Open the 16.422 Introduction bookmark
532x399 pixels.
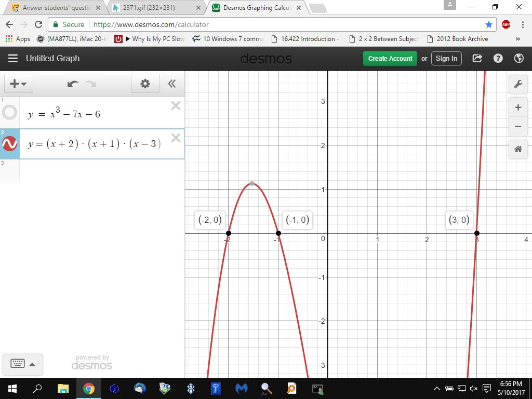click(305, 38)
